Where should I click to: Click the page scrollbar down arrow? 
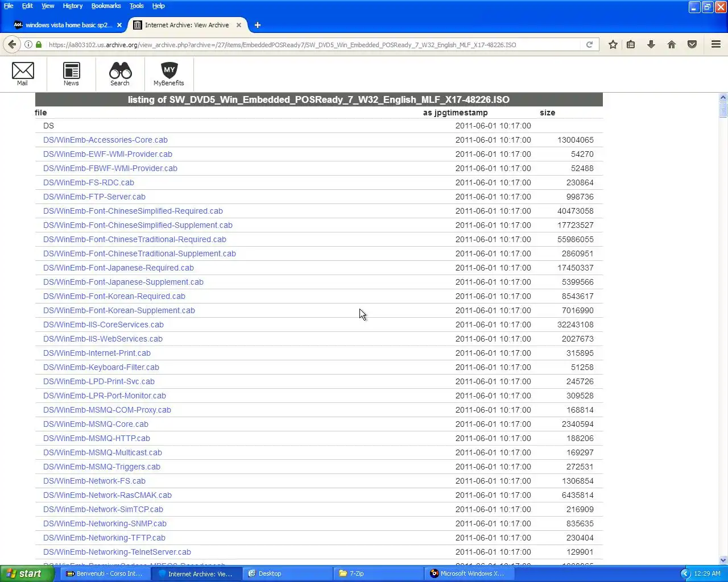[723, 560]
